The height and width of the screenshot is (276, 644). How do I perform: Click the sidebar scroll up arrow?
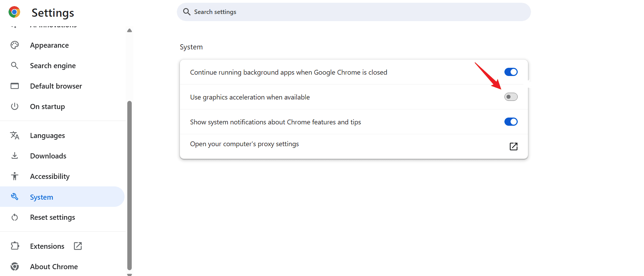(x=129, y=30)
